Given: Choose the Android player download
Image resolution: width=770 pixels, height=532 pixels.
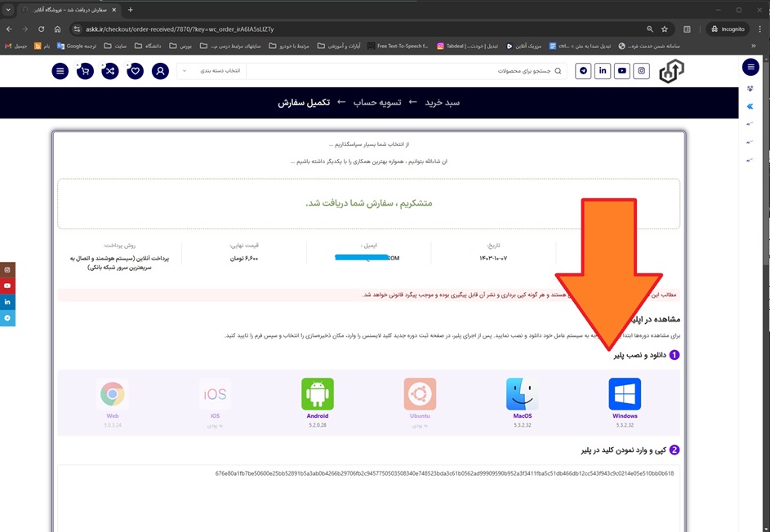Looking at the screenshot, I should click(317, 395).
